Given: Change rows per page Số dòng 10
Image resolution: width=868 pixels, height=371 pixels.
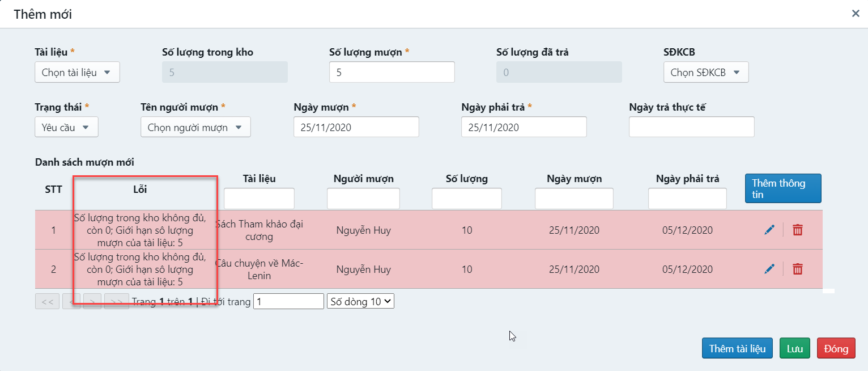Looking at the screenshot, I should tap(360, 302).
